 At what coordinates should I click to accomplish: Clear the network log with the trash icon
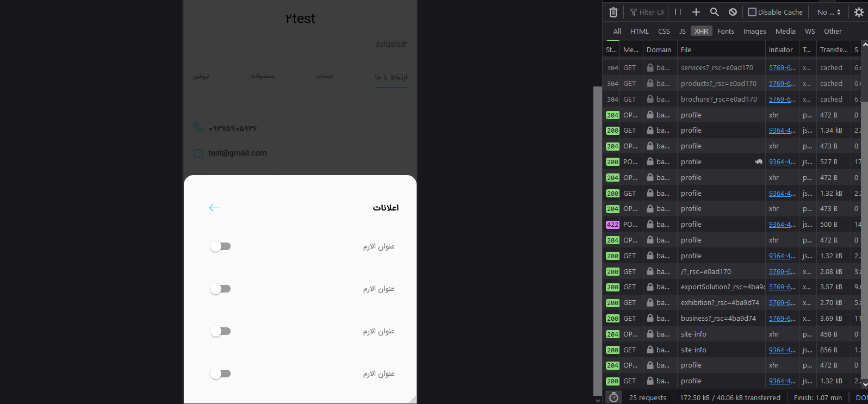(x=613, y=12)
